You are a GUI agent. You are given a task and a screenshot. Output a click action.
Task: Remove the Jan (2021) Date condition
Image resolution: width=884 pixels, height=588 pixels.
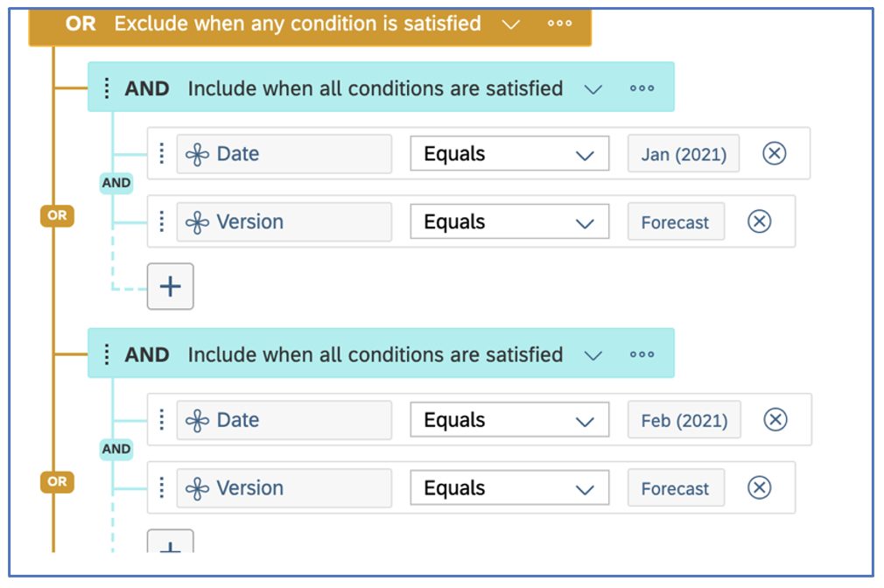click(x=774, y=153)
